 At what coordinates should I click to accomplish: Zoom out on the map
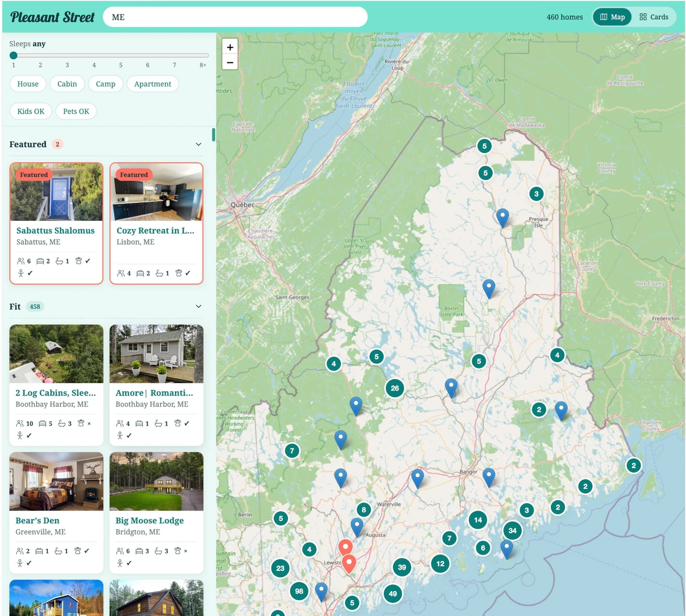[x=230, y=62]
